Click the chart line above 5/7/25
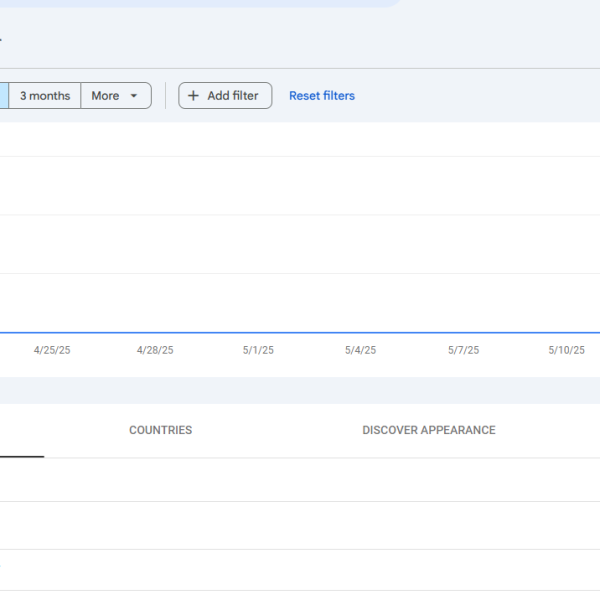This screenshot has width=600, height=600. click(463, 332)
